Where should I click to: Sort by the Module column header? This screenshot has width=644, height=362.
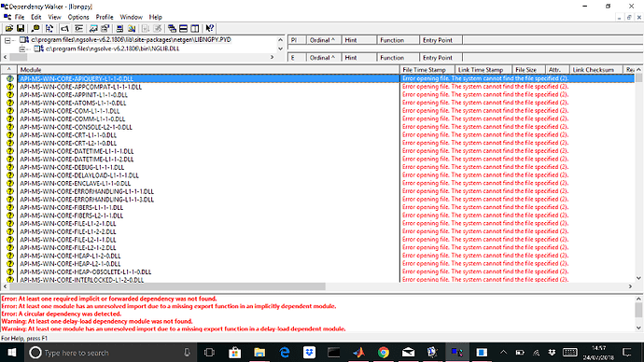pyautogui.click(x=208, y=70)
